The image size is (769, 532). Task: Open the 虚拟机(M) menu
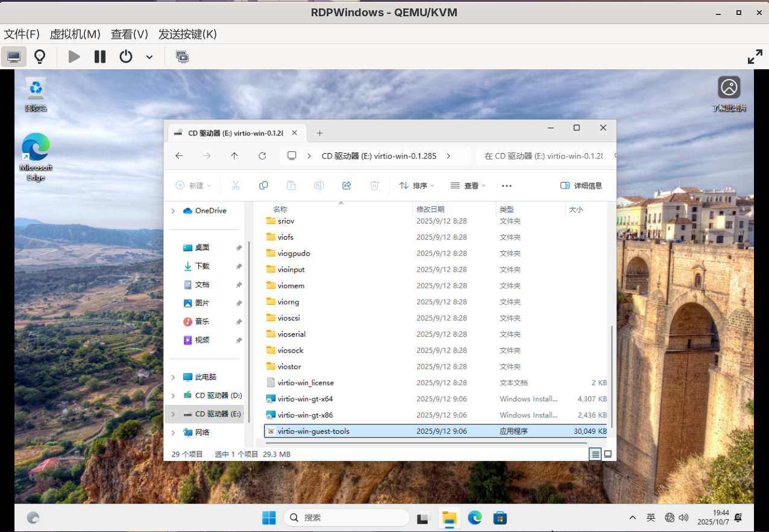tap(75, 34)
